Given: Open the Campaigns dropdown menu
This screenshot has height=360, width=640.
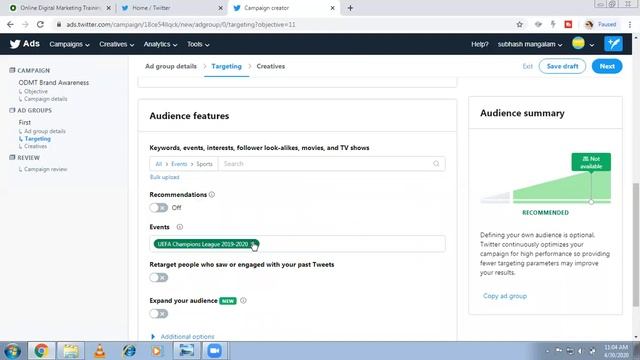Looking at the screenshot, I should coord(69,44).
